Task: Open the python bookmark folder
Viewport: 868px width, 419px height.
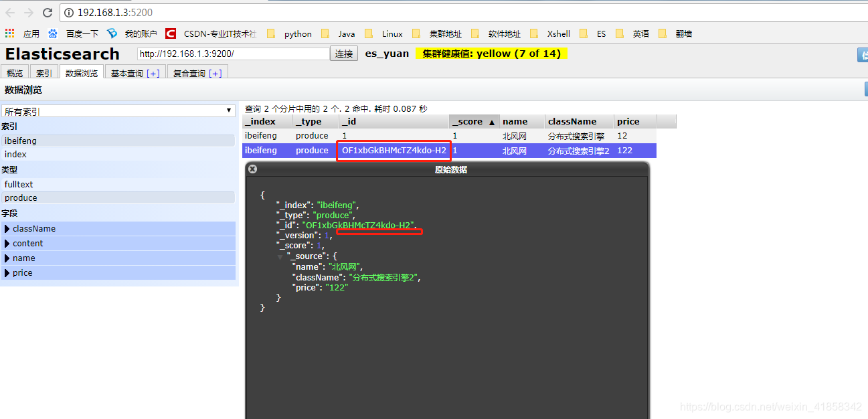Action: point(289,33)
